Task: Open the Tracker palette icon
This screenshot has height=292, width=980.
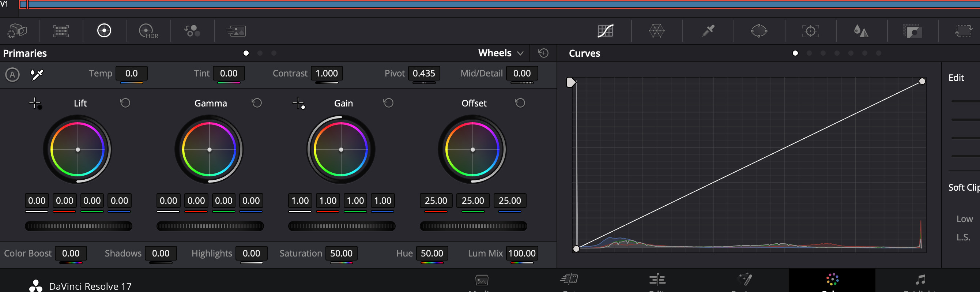Action: click(810, 31)
